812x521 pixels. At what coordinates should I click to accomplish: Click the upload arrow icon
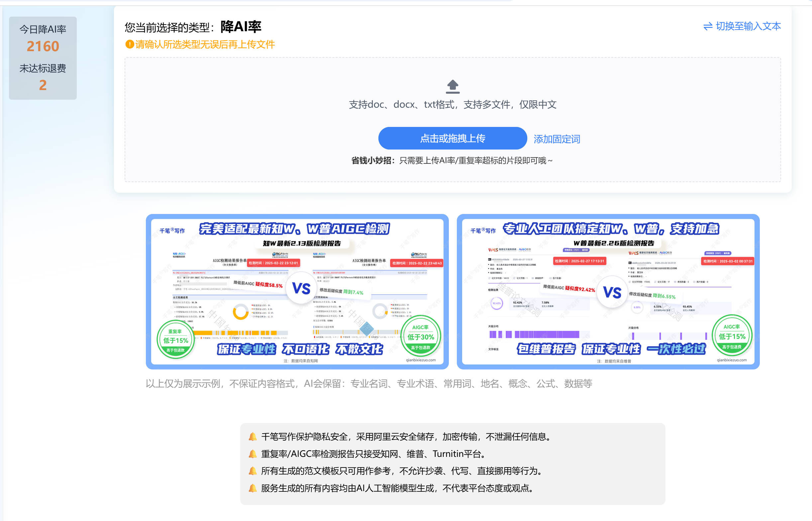(453, 87)
